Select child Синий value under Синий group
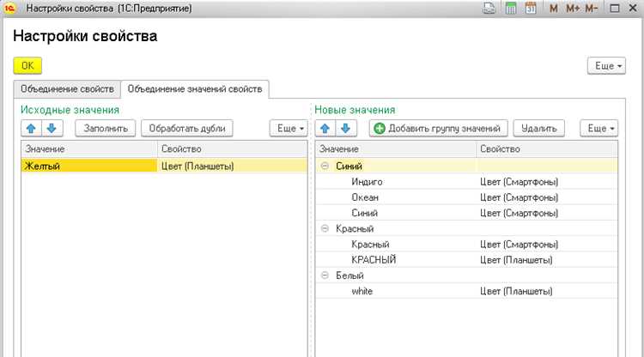Image resolution: width=644 pixels, height=357 pixels. (466, 213)
